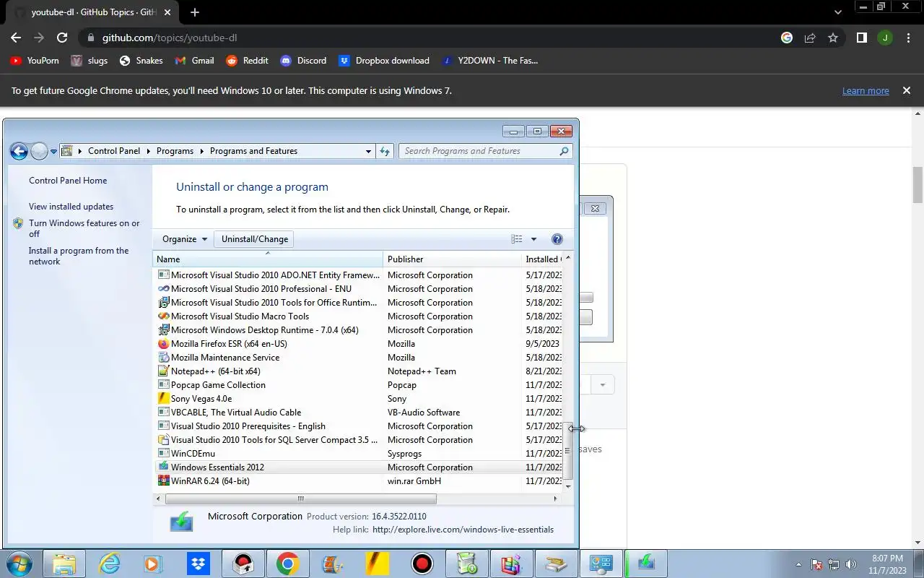Open Windows Start menu orb

click(x=20, y=564)
